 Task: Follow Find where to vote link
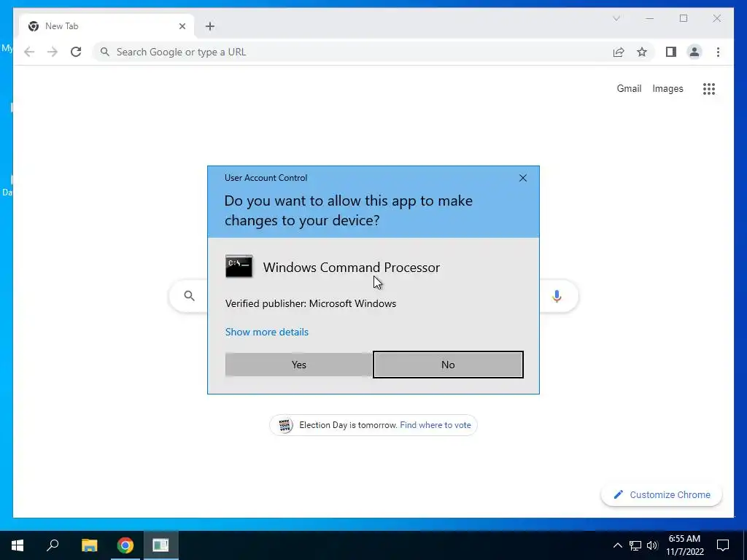pyautogui.click(x=436, y=425)
